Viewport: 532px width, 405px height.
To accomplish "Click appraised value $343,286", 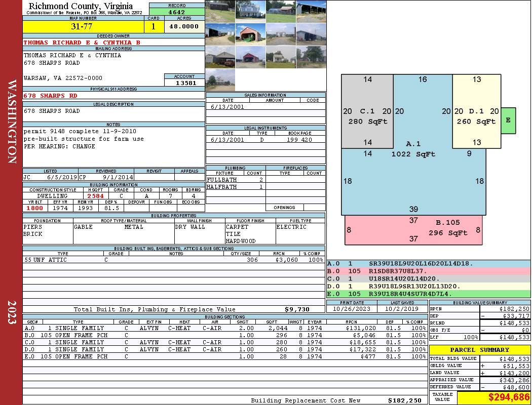I will 514,380.
